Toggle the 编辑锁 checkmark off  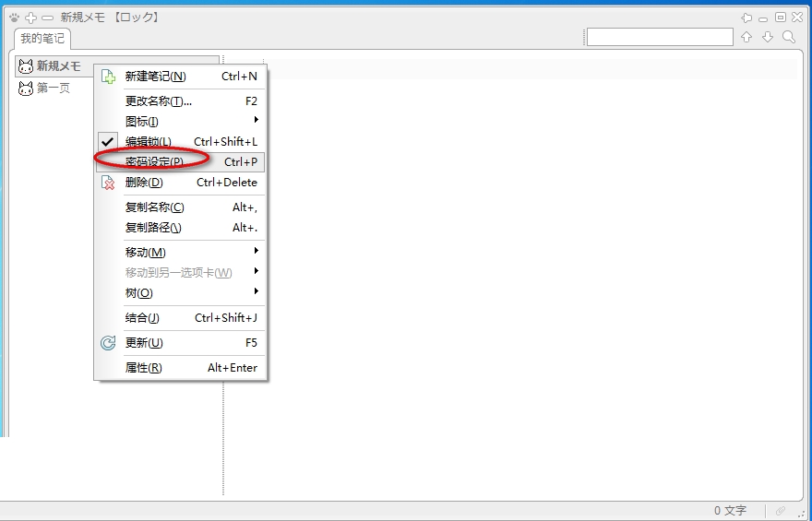click(x=107, y=141)
